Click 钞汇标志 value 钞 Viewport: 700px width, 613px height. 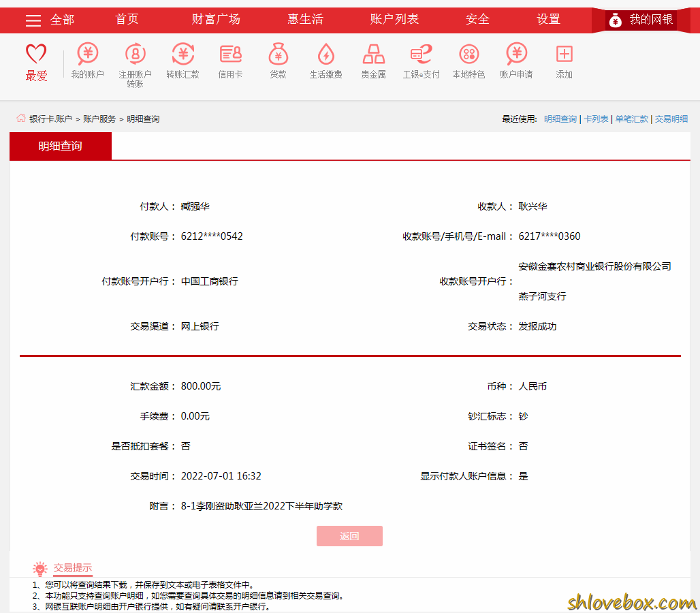[523, 416]
